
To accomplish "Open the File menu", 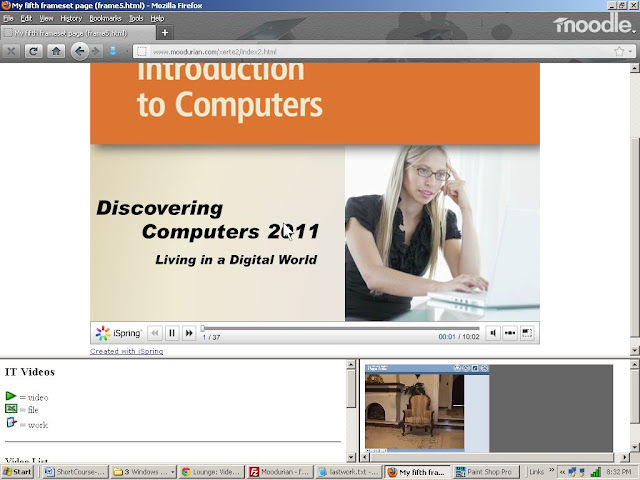I will click(8, 18).
